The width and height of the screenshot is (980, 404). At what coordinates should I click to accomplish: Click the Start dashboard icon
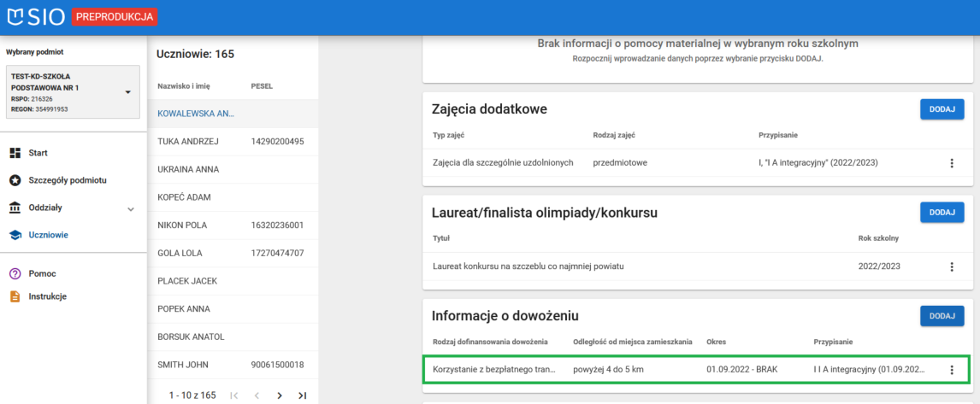point(15,153)
